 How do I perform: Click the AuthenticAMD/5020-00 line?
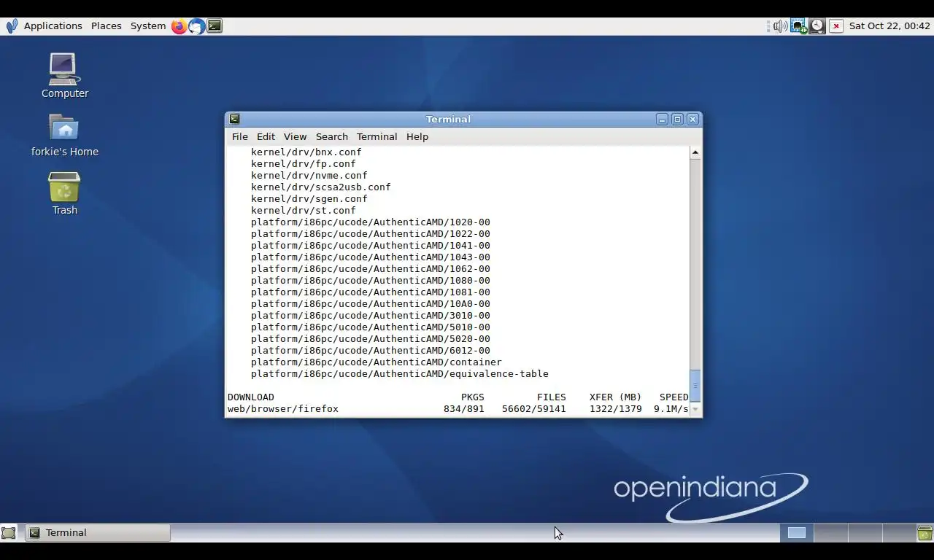[x=371, y=339]
